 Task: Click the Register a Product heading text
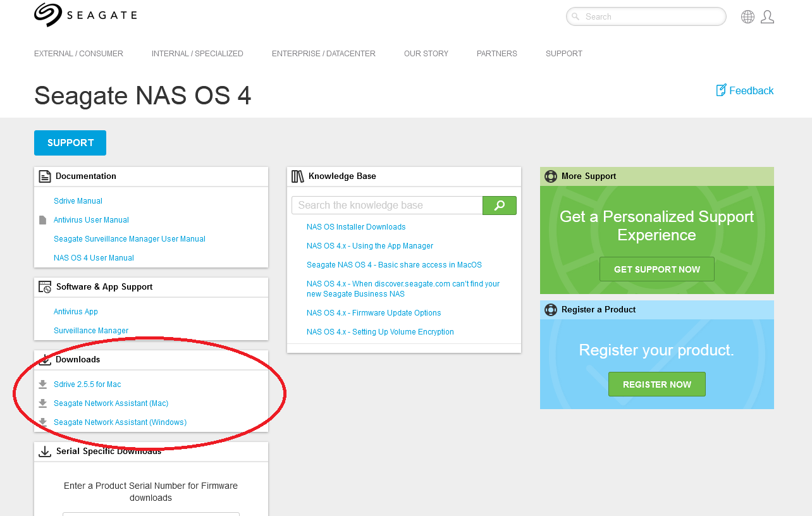599,310
